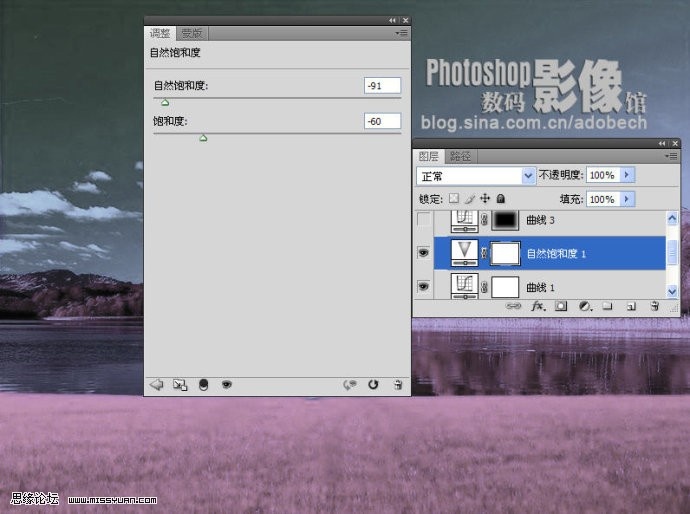Image resolution: width=690 pixels, height=514 pixels.
Task: Switch to the 图层 tab
Action: coord(429,156)
